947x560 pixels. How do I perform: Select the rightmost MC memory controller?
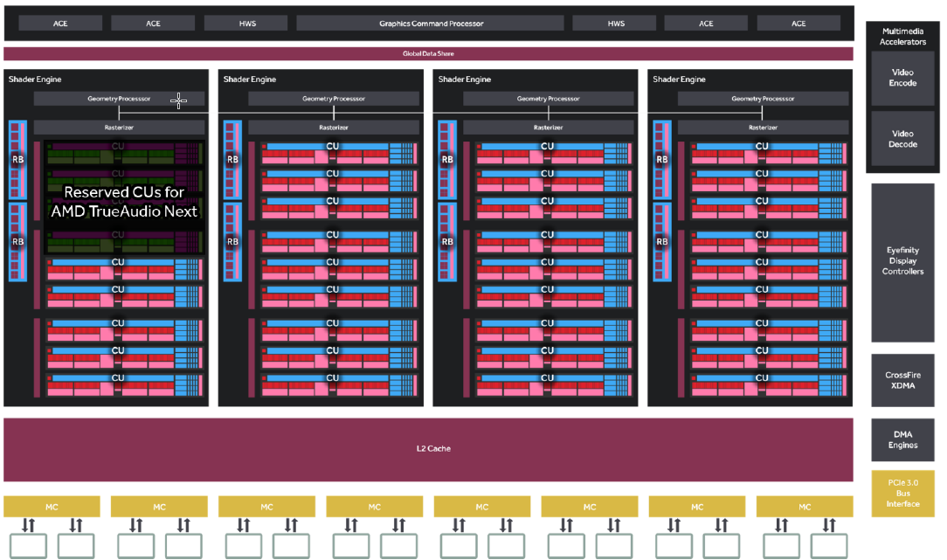[x=805, y=507]
